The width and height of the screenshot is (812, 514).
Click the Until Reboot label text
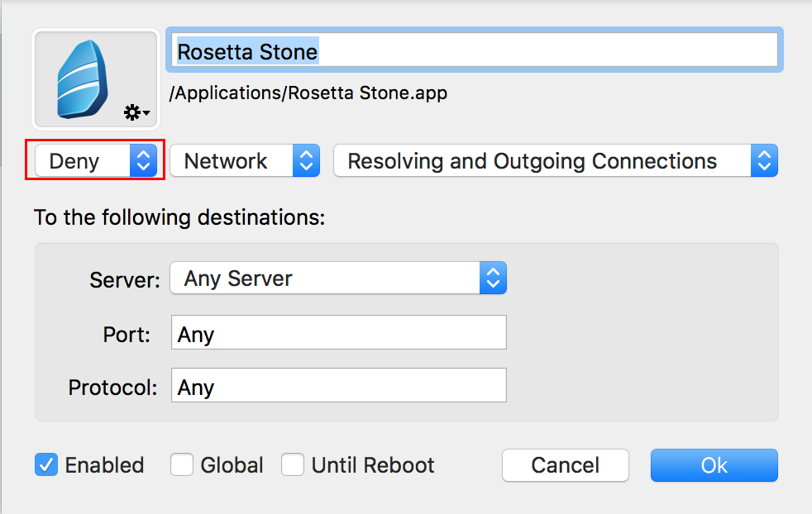pyautogui.click(x=373, y=465)
